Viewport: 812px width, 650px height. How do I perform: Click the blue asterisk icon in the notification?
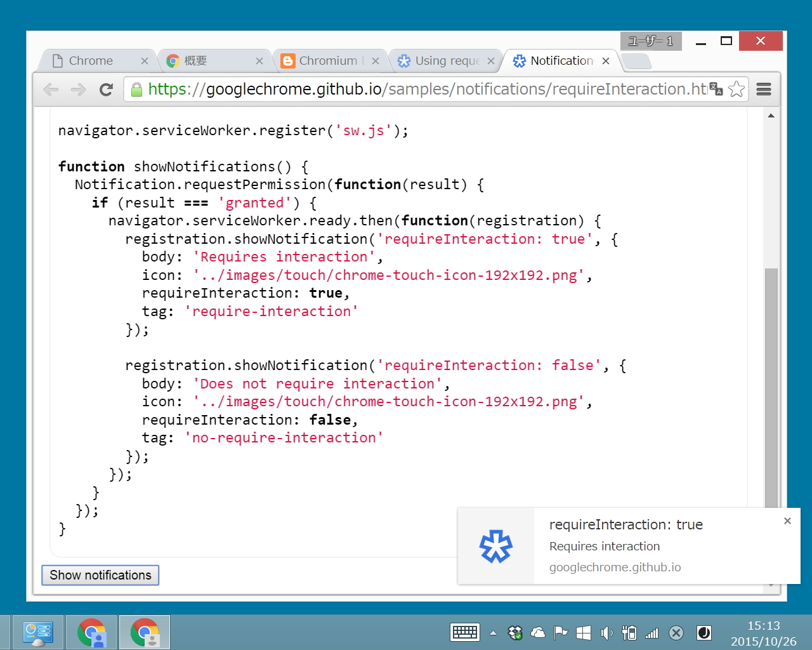coord(496,546)
